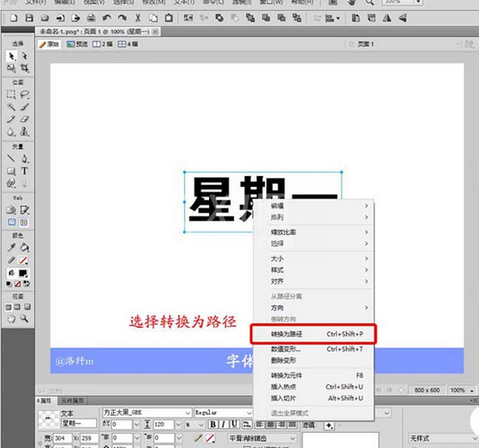479x448 pixels.
Task: Select the Marquee tool
Action: 12,94
